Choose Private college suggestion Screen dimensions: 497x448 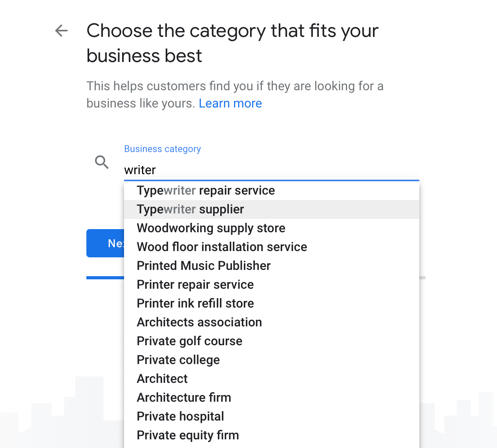tap(178, 360)
